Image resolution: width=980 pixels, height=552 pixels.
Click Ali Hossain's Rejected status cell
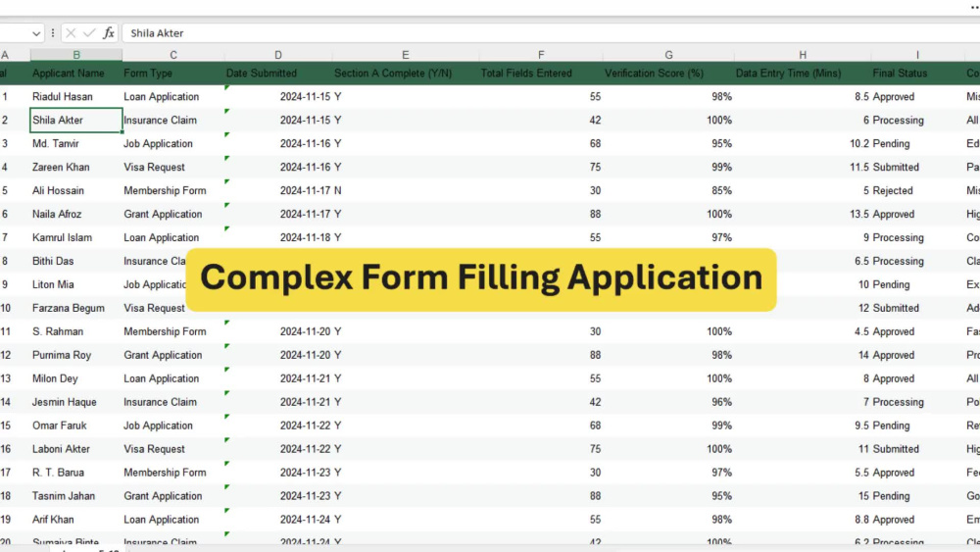click(917, 190)
